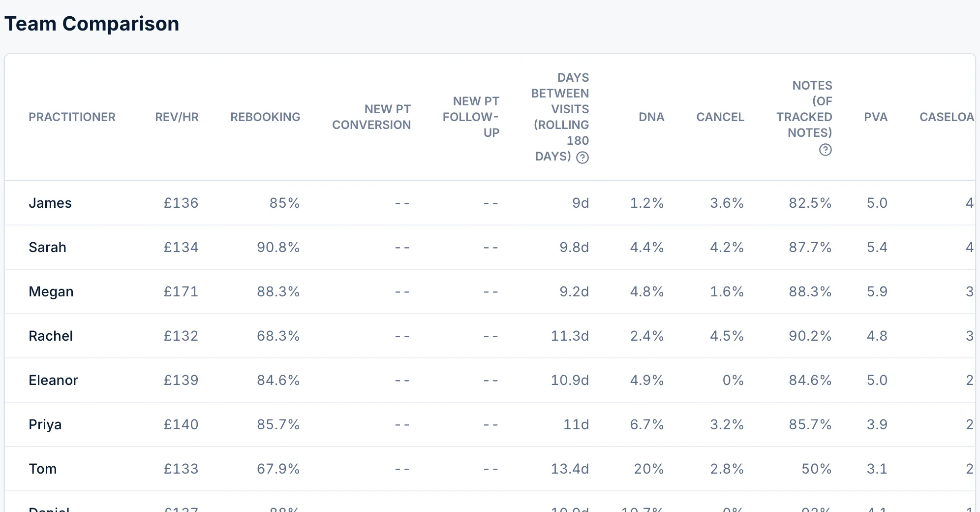This screenshot has height=512, width=980.
Task: Select the Eleanor row name
Action: 53,380
